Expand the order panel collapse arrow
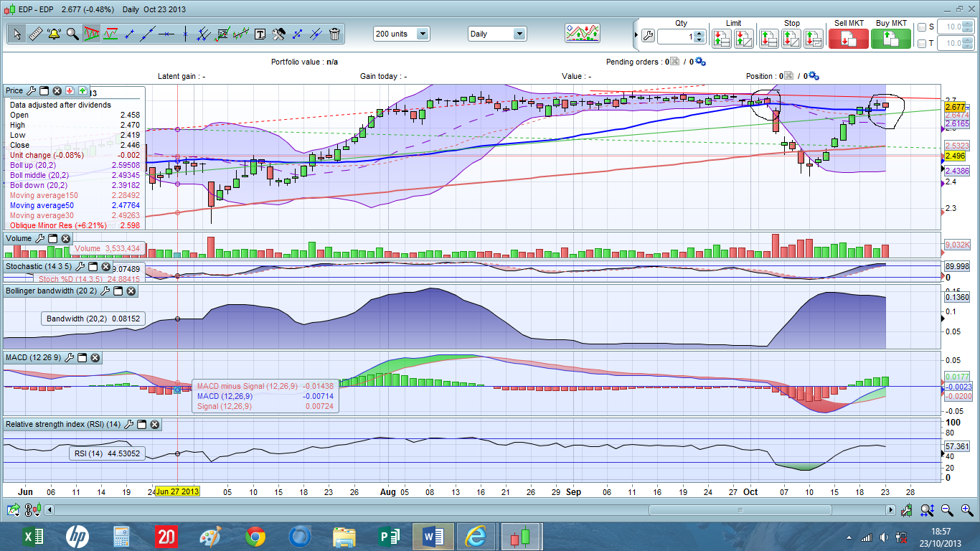Screen dimensions: 980x551 (x=636, y=34)
